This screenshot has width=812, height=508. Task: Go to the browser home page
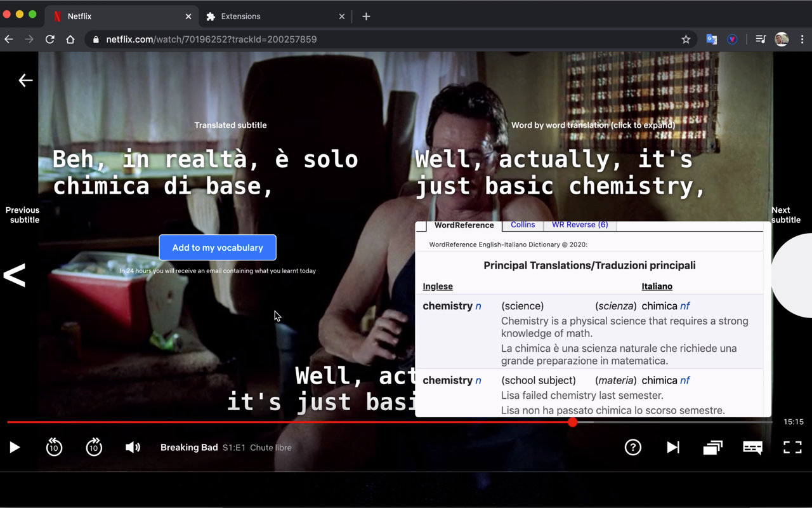(70, 39)
